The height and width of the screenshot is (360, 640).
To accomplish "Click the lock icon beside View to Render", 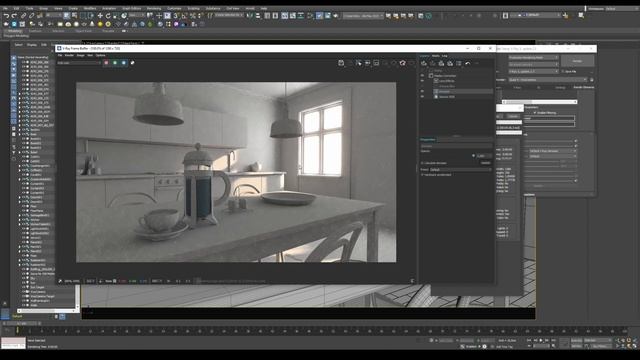I will click(591, 80).
